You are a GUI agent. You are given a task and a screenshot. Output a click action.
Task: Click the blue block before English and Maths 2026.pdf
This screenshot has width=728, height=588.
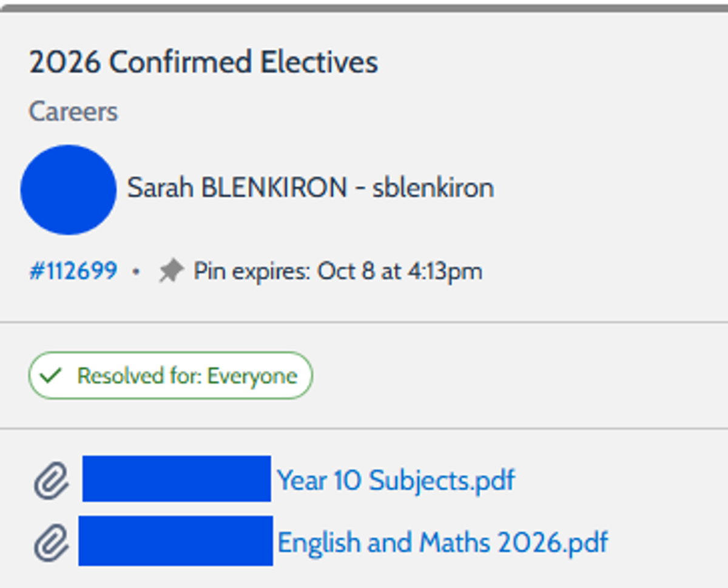pyautogui.click(x=176, y=541)
